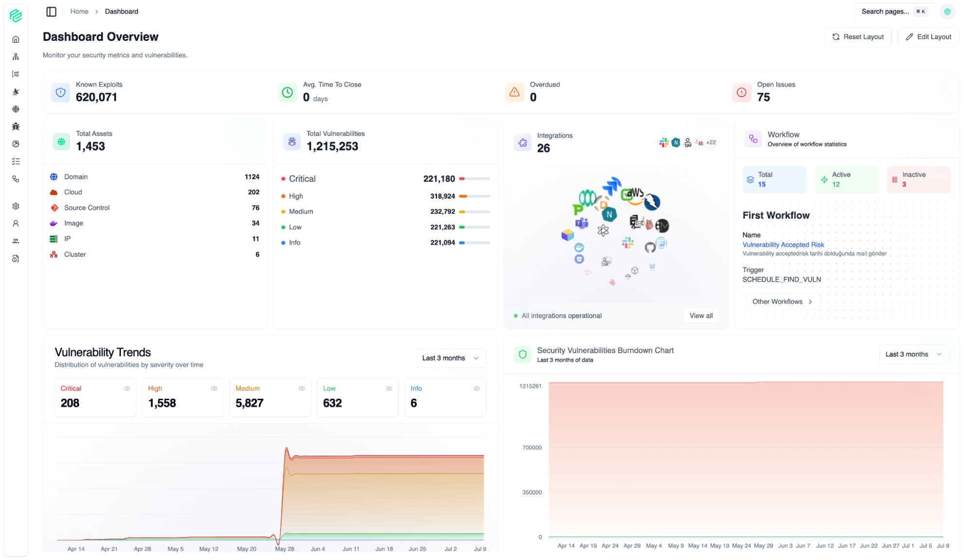This screenshot has width=971, height=560.
Task: Click the Reset Layout button
Action: point(857,37)
